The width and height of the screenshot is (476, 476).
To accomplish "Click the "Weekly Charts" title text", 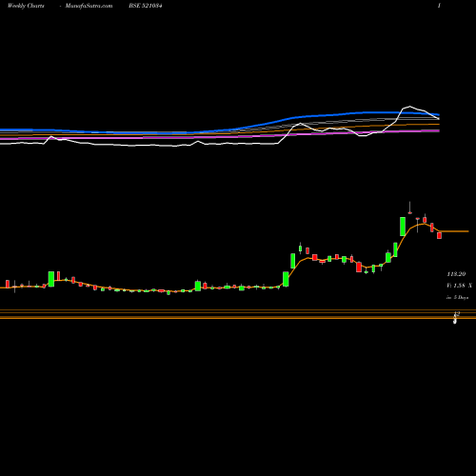I will [x=26, y=6].
